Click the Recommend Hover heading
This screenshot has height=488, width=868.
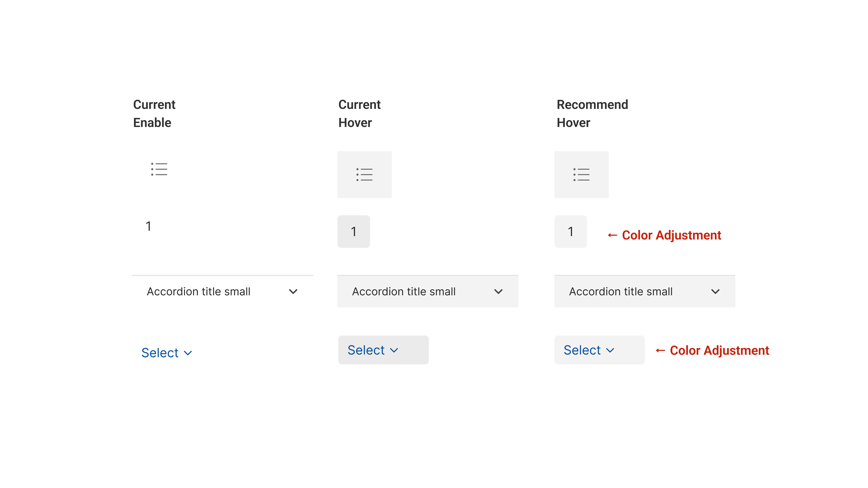[592, 113]
